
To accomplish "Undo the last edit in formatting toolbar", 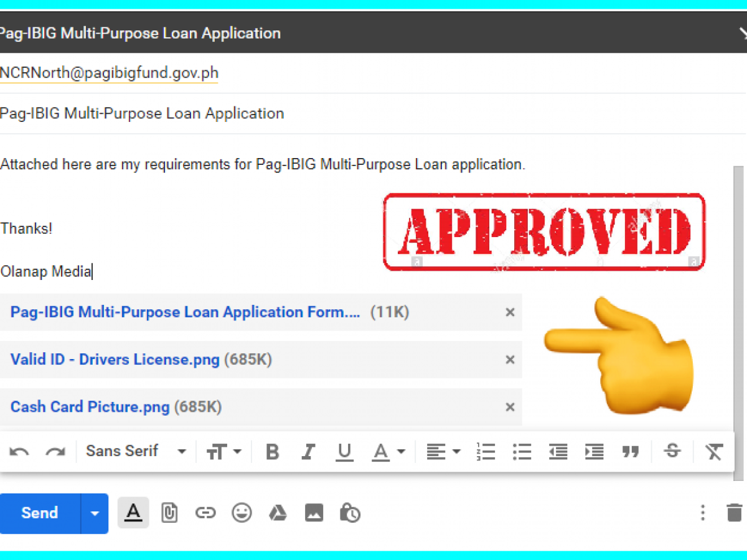I will click(x=19, y=452).
